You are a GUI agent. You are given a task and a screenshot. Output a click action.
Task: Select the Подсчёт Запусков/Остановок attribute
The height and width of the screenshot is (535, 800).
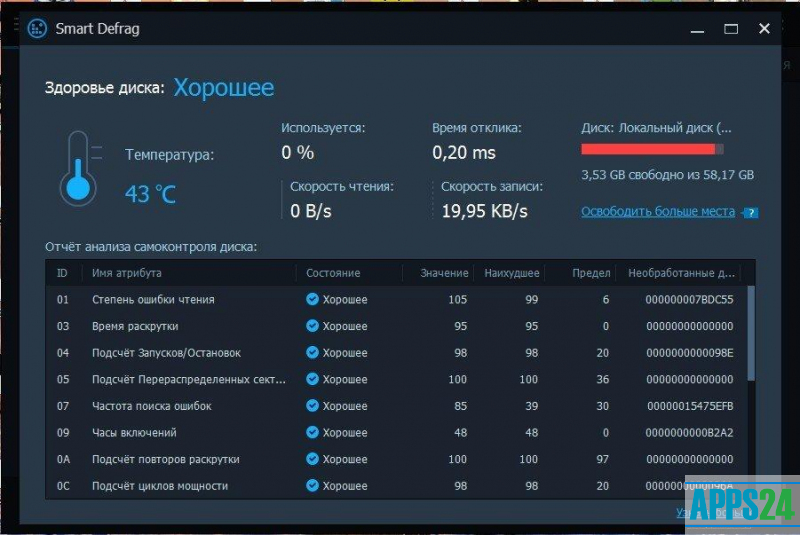[166, 352]
